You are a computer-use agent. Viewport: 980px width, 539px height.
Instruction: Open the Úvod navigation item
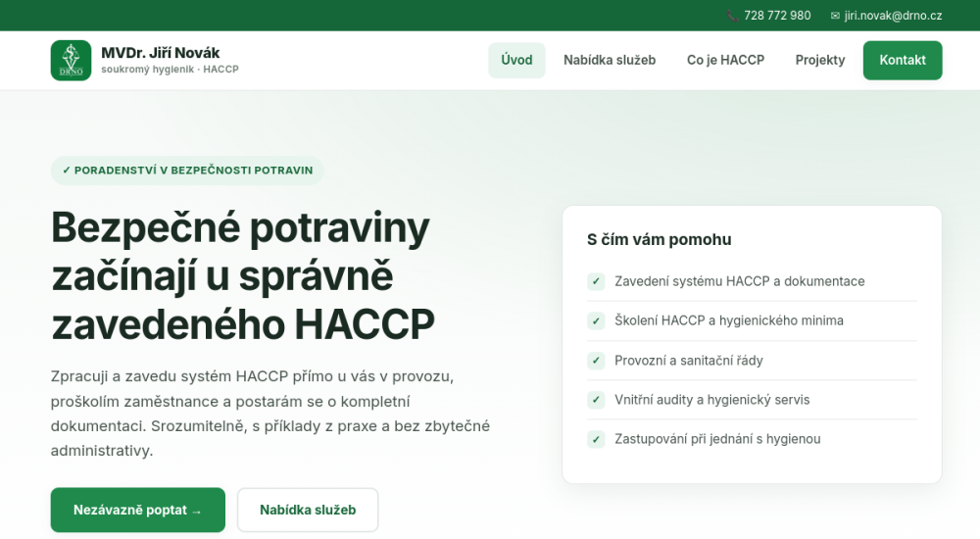click(x=516, y=60)
